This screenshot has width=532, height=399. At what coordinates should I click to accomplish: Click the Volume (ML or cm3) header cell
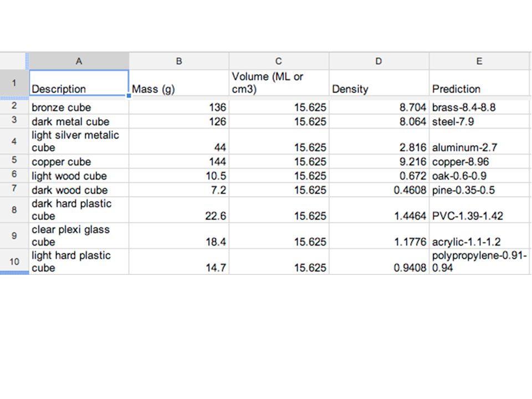pos(279,83)
